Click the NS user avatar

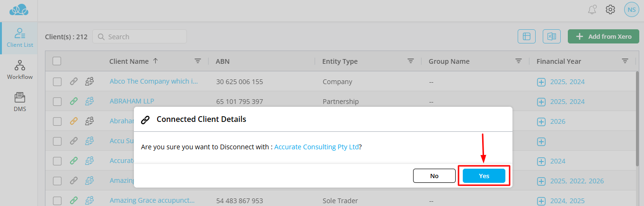click(631, 9)
